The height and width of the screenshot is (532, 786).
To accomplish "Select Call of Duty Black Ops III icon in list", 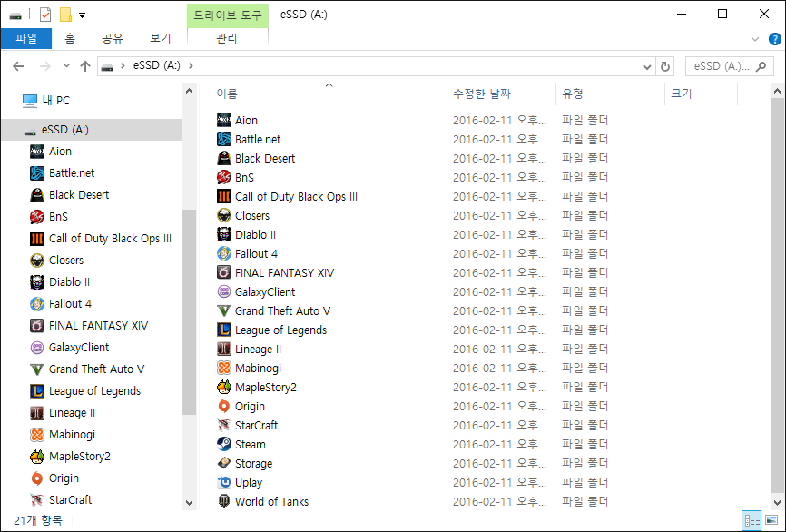I will tap(224, 196).
